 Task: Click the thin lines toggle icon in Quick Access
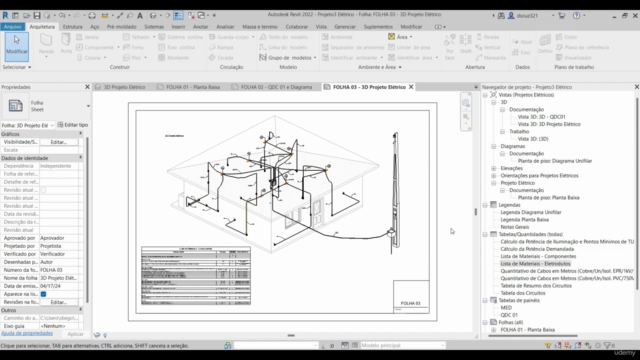[178, 16]
